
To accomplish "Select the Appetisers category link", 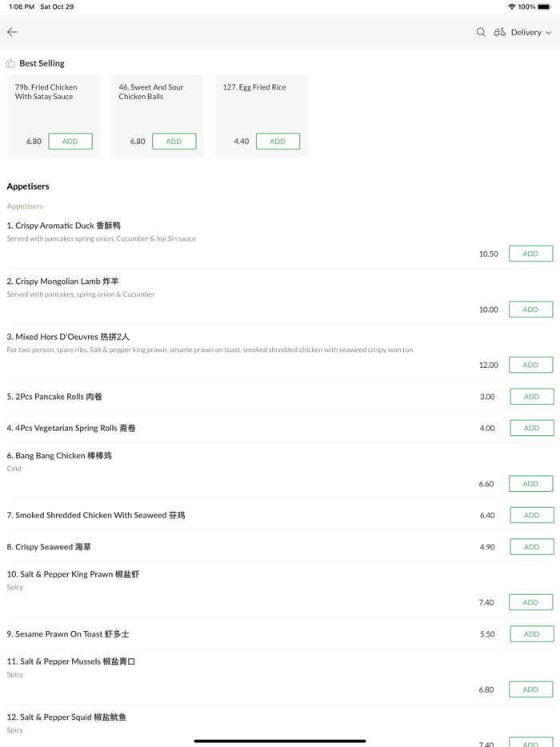I will (25, 206).
